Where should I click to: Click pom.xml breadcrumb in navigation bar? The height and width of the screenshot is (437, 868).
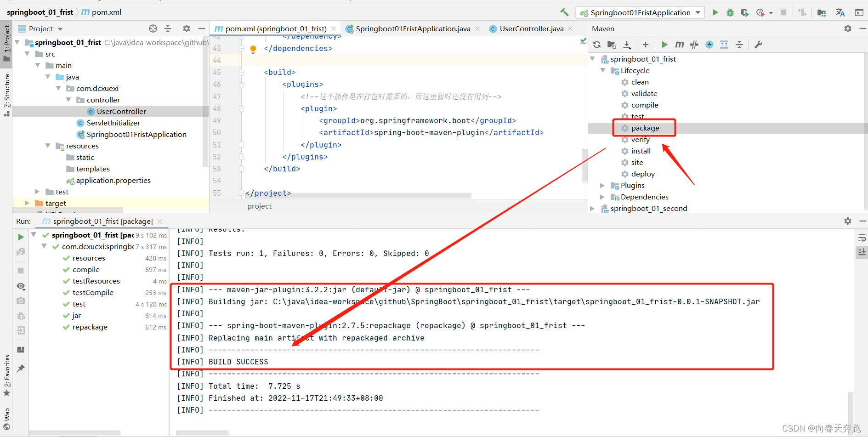click(102, 12)
